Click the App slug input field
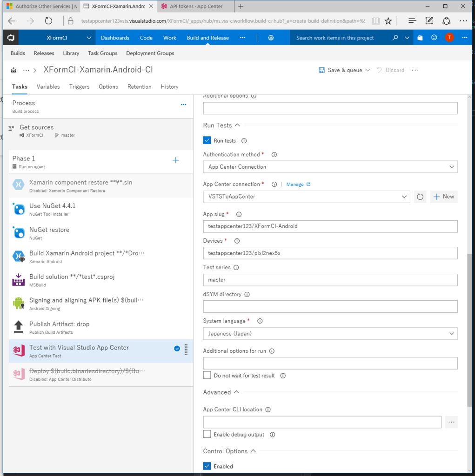Viewport: 475px width, 476px height. pos(330,226)
